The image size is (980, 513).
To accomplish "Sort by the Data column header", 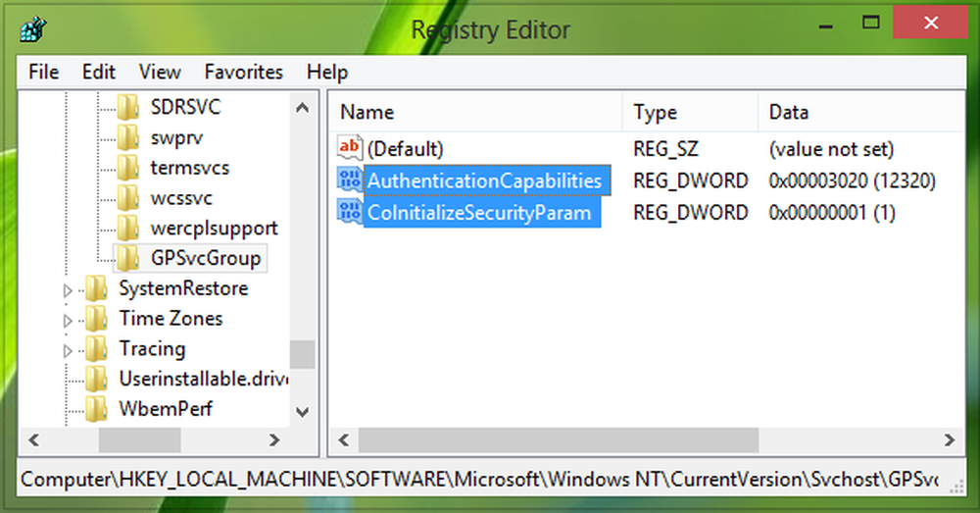I will point(861,112).
